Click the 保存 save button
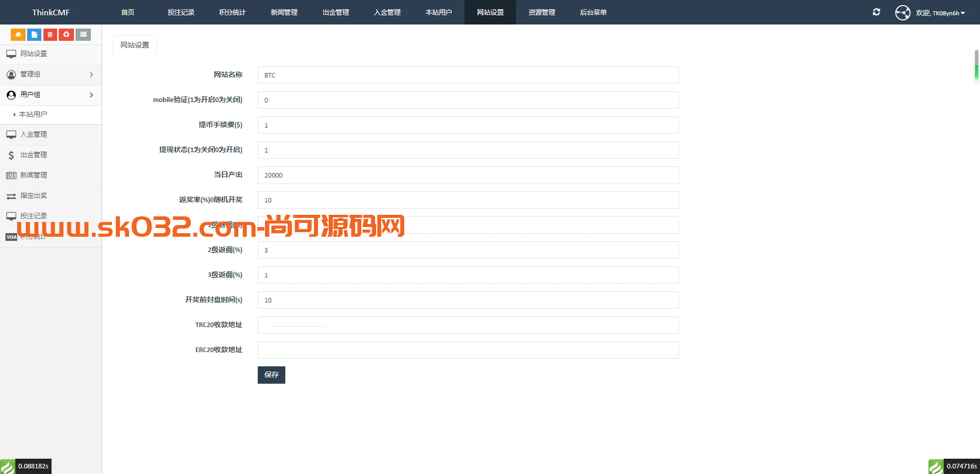 (272, 375)
